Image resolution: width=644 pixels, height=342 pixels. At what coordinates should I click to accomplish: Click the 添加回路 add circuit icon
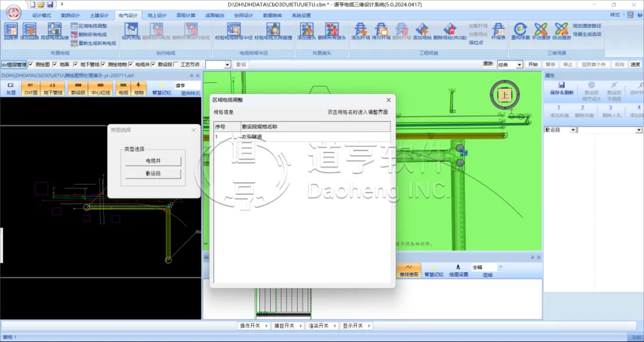tap(29, 30)
